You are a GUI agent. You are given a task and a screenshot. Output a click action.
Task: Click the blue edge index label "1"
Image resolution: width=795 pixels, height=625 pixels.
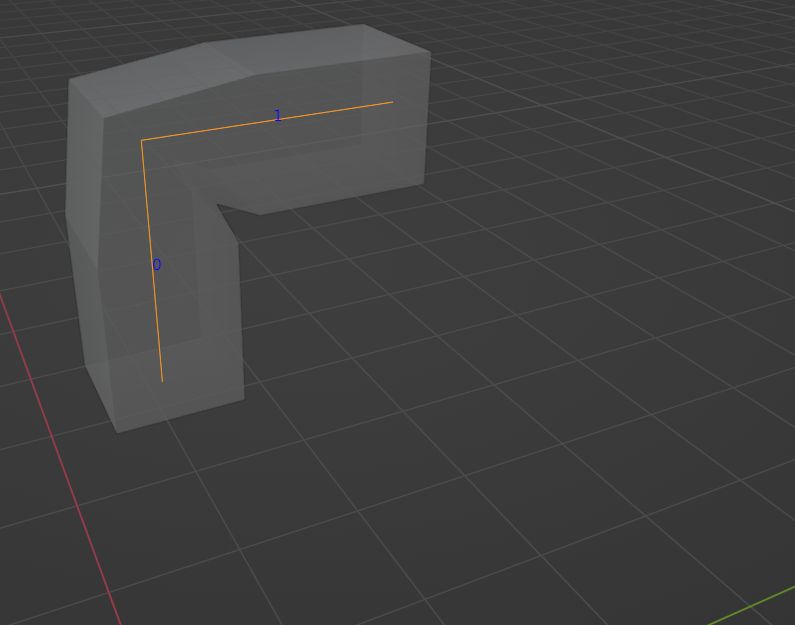click(277, 116)
